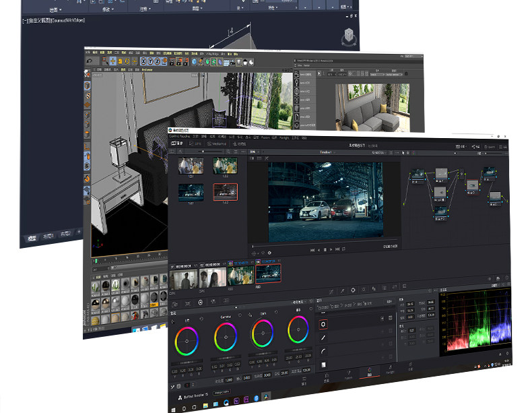
Task: Click the Lift color wheel center
Action: (x=187, y=341)
